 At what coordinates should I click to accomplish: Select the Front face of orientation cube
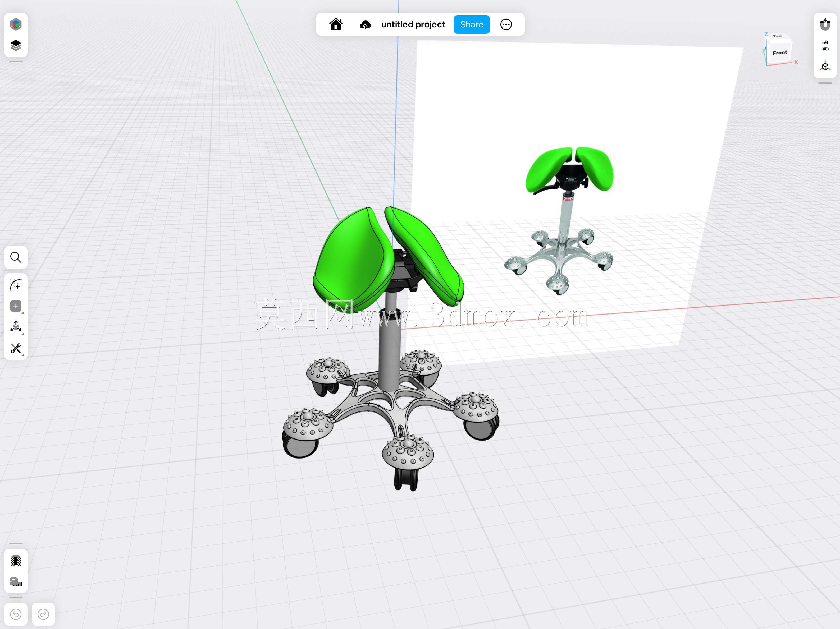point(780,53)
